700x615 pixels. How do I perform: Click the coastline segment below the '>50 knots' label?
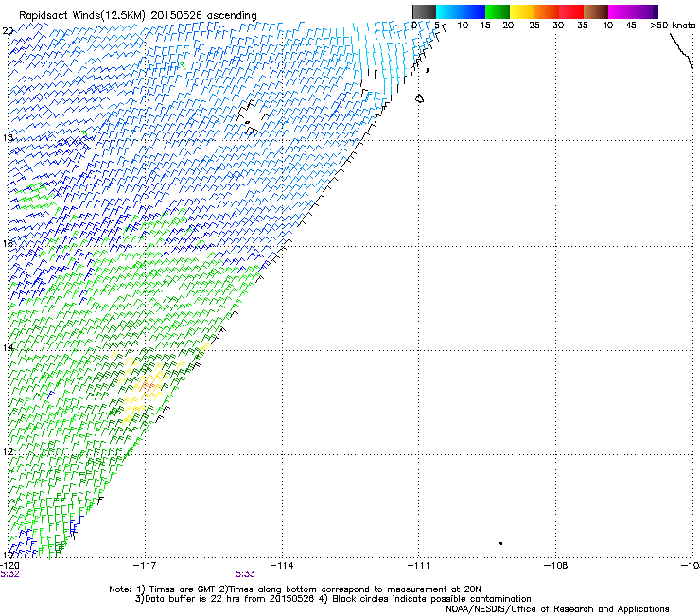tap(681, 51)
